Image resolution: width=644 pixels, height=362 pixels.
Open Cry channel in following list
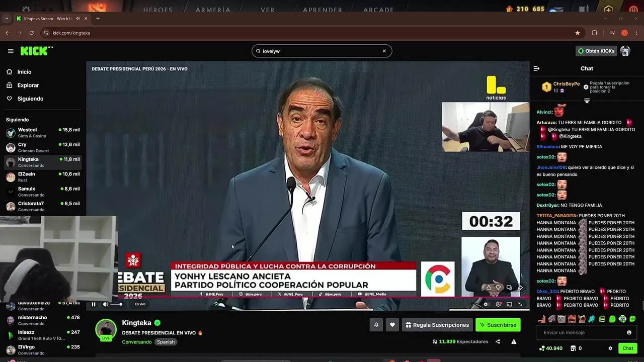tap(43, 147)
